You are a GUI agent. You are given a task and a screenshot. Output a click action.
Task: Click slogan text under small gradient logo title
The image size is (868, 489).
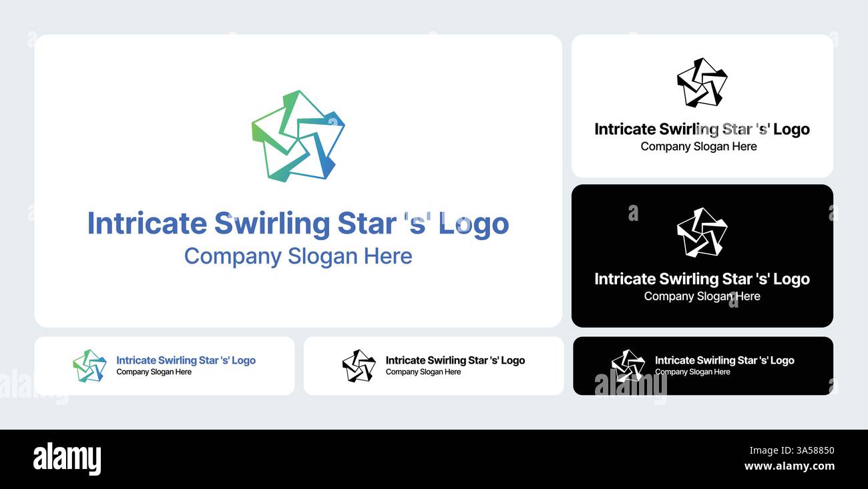click(154, 372)
